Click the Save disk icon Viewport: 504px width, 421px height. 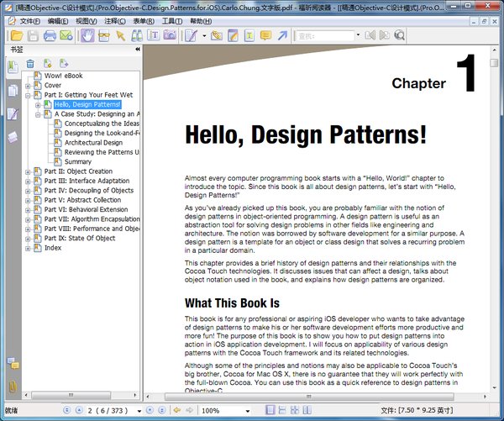click(32, 35)
